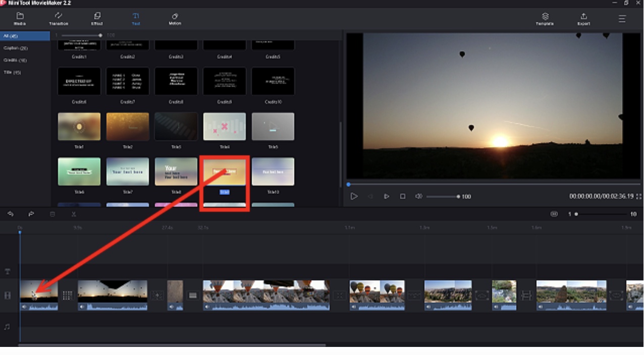Step back to the previous frame
Viewport: 644px width, 355px height.
(370, 196)
